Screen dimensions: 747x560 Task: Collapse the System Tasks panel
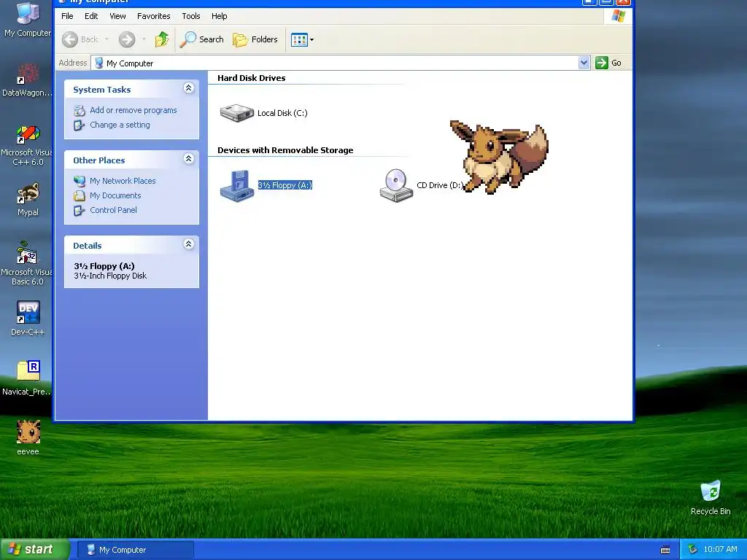pos(189,88)
